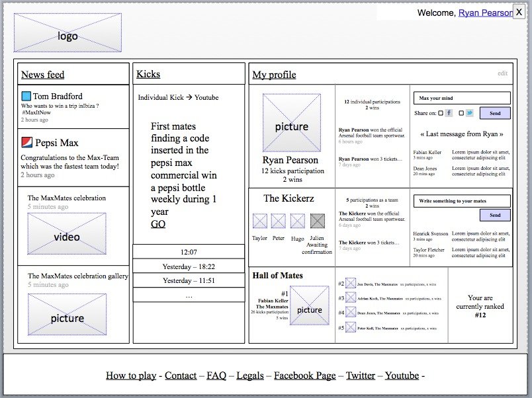Follow the GO link in Kicks
Image resolution: width=532 pixels, height=398 pixels.
point(158,224)
